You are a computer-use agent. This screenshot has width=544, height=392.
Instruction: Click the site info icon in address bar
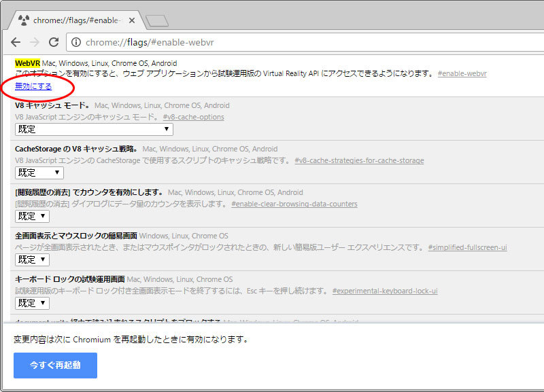coord(76,42)
